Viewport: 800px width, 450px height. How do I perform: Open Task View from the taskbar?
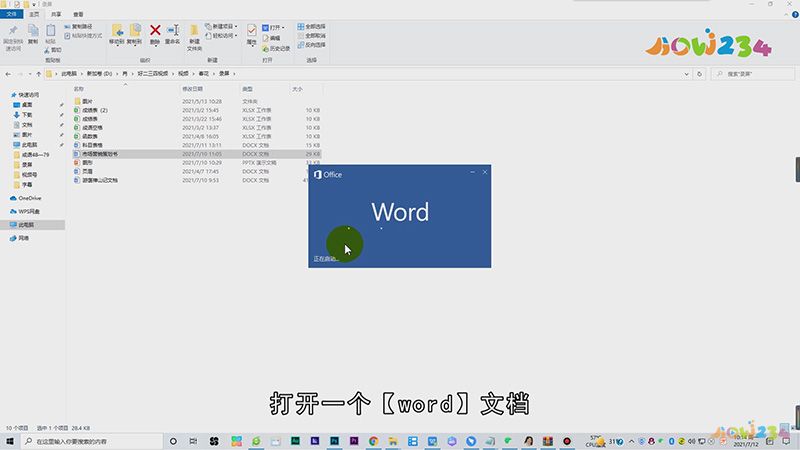point(193,441)
